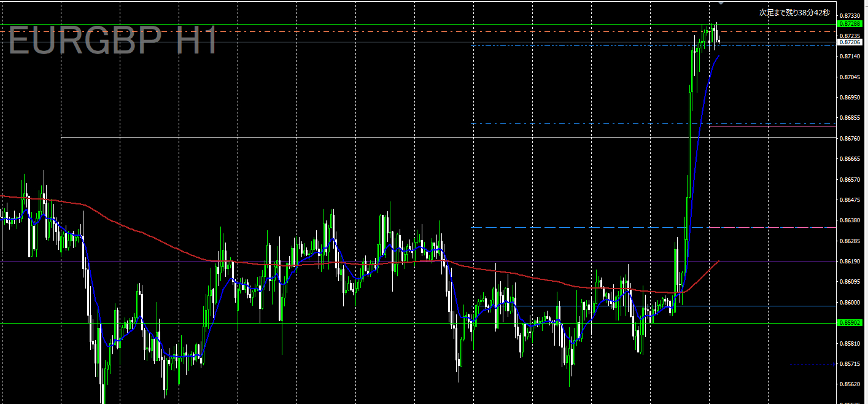Image resolution: width=868 pixels, height=404 pixels.
Task: Click the 0.87330 price scale label
Action: click(850, 15)
